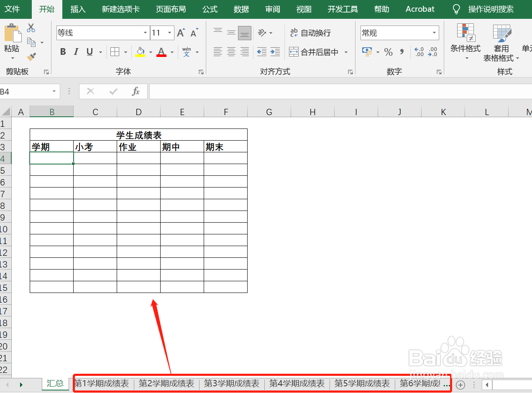
Task: Apply red font color
Action: 161,52
